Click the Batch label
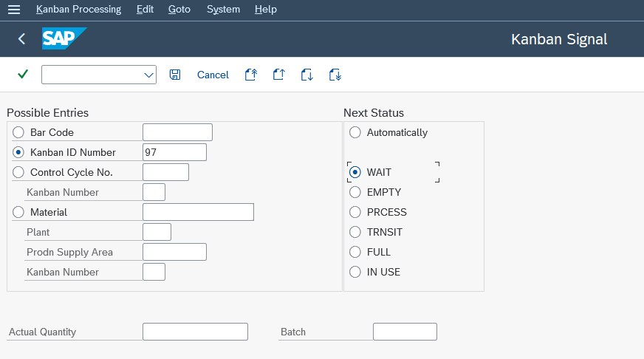The width and height of the screenshot is (644, 359). (293, 332)
